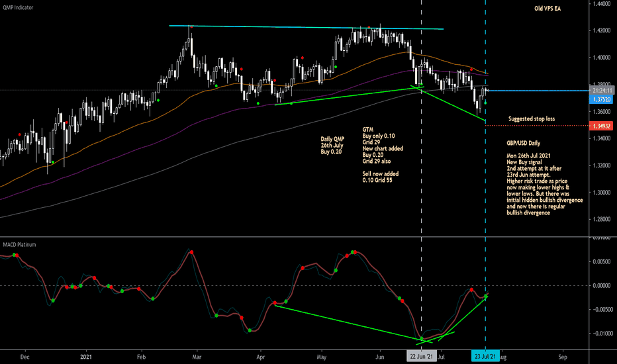Click the QMP Indicator legend label
Image resolution: width=617 pixels, height=364 pixels.
click(x=18, y=7)
